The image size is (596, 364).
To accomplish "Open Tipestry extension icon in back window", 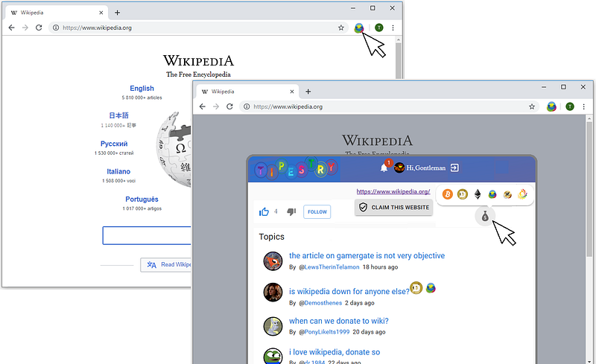I will pos(359,28).
